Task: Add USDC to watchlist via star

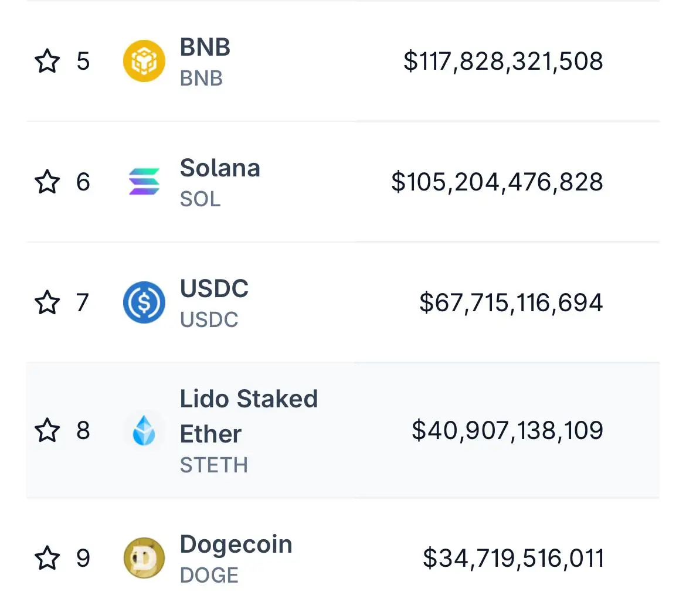Action: [47, 302]
